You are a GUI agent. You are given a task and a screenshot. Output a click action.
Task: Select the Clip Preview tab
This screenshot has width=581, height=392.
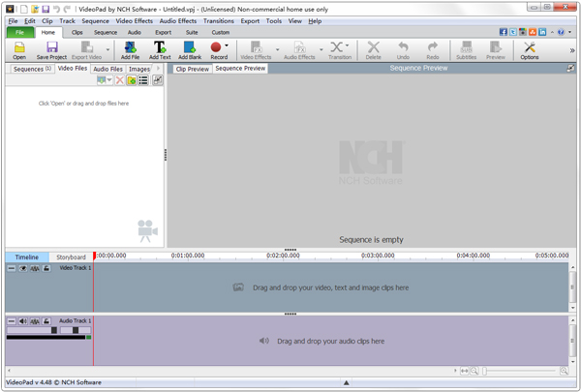[x=193, y=69]
